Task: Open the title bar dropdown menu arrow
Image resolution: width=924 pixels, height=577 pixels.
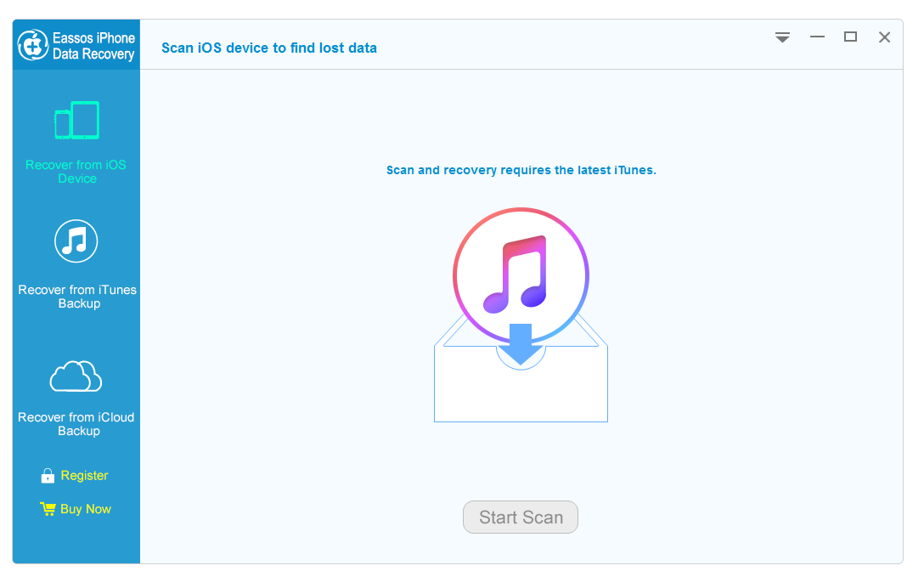Action: coord(782,37)
